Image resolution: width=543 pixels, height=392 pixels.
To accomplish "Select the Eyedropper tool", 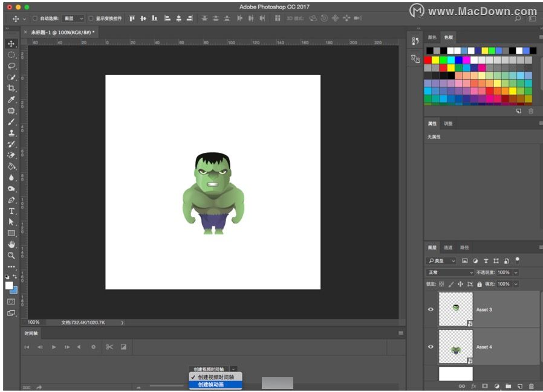I will click(x=11, y=100).
